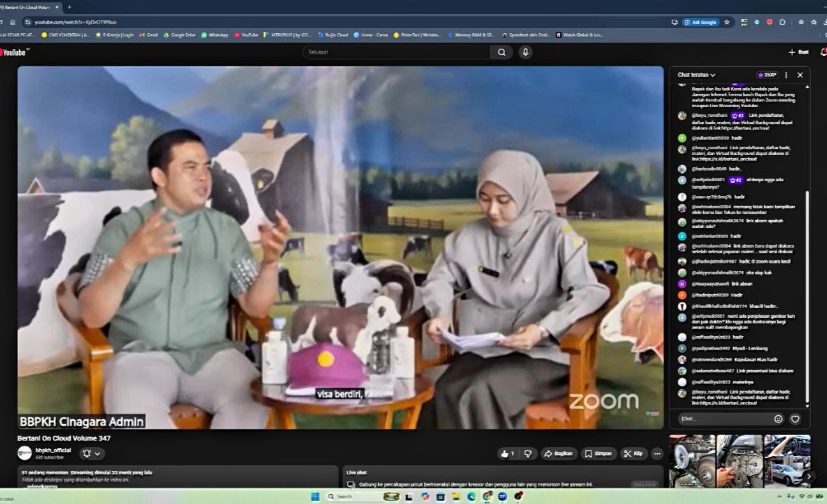827x504 pixels.
Task: Send a heart reaction in chat
Action: pos(795,419)
